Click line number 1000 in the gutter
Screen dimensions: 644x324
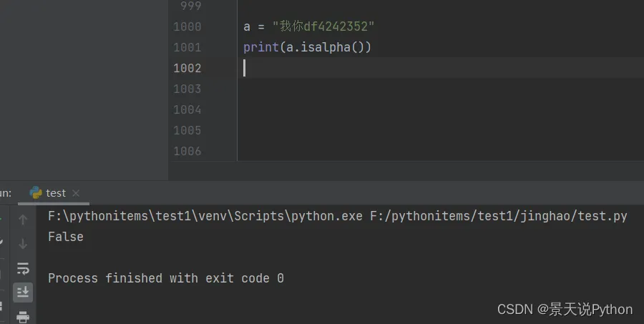pos(187,27)
